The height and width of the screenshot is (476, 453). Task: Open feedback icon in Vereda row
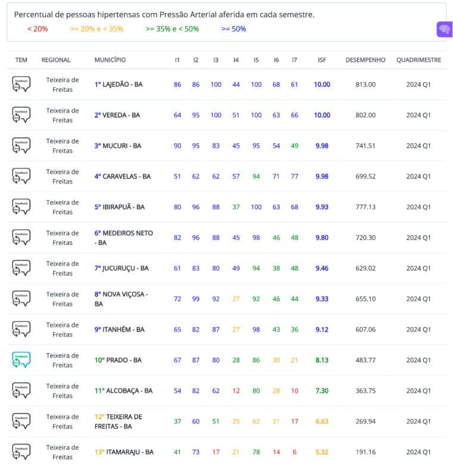pyautogui.click(x=21, y=115)
